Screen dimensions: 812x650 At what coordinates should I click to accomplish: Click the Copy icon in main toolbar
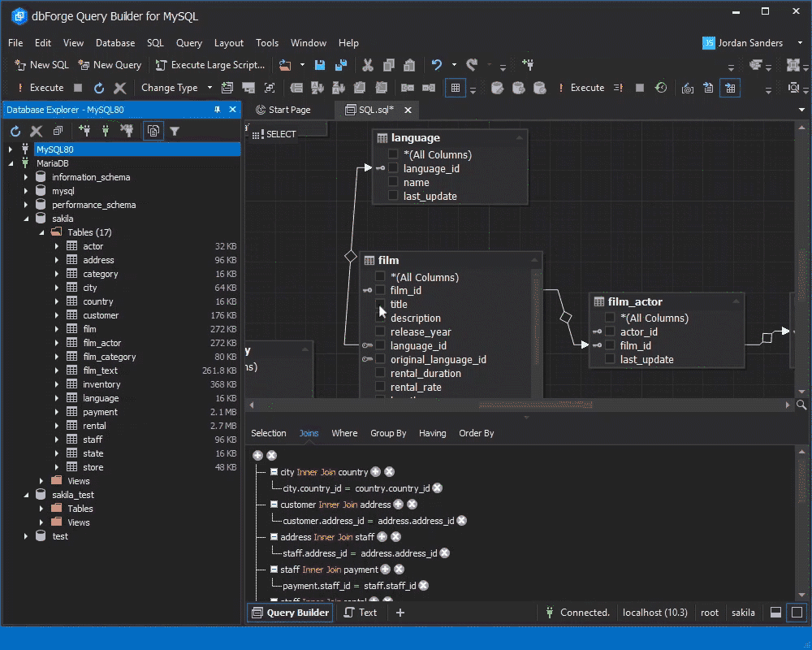388,65
